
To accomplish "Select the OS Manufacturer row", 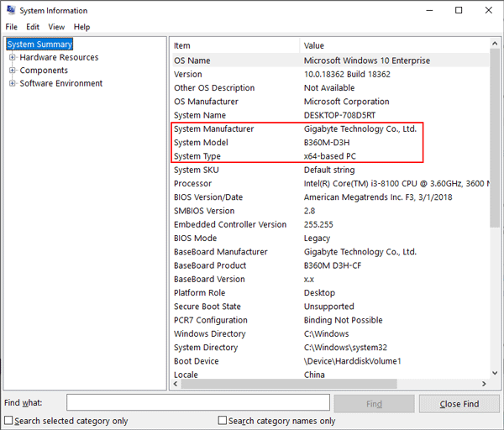I will [x=330, y=102].
